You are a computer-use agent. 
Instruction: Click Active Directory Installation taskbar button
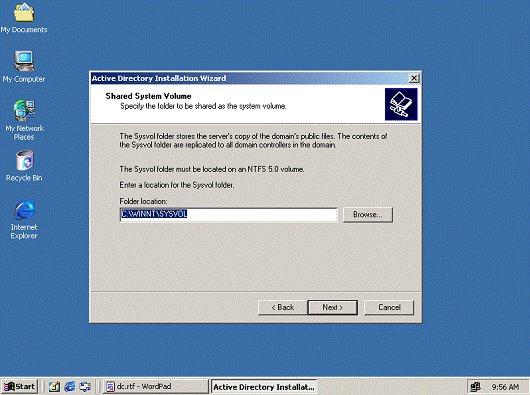coord(263,387)
